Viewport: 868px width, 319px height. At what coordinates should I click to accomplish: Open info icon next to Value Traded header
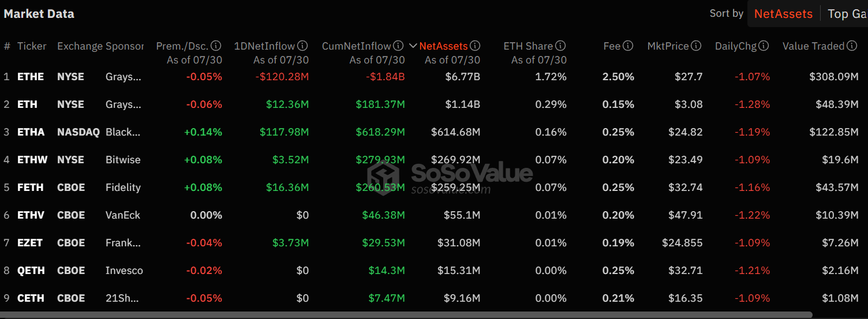tap(853, 46)
